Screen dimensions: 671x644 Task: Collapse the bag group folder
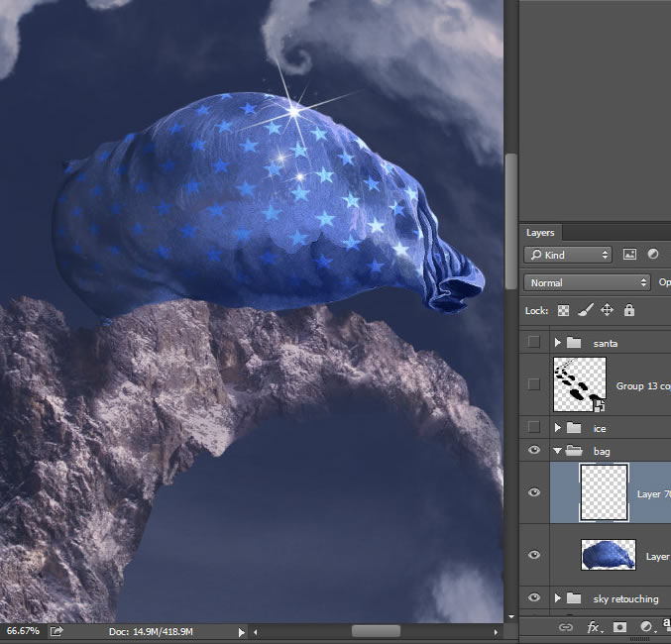point(558,452)
